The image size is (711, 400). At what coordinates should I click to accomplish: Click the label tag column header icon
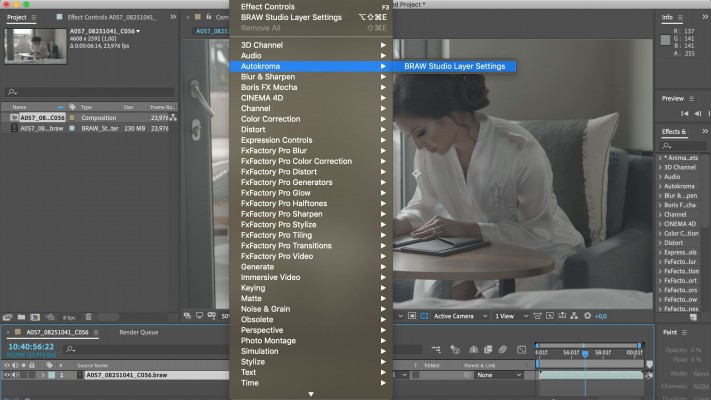(71, 106)
